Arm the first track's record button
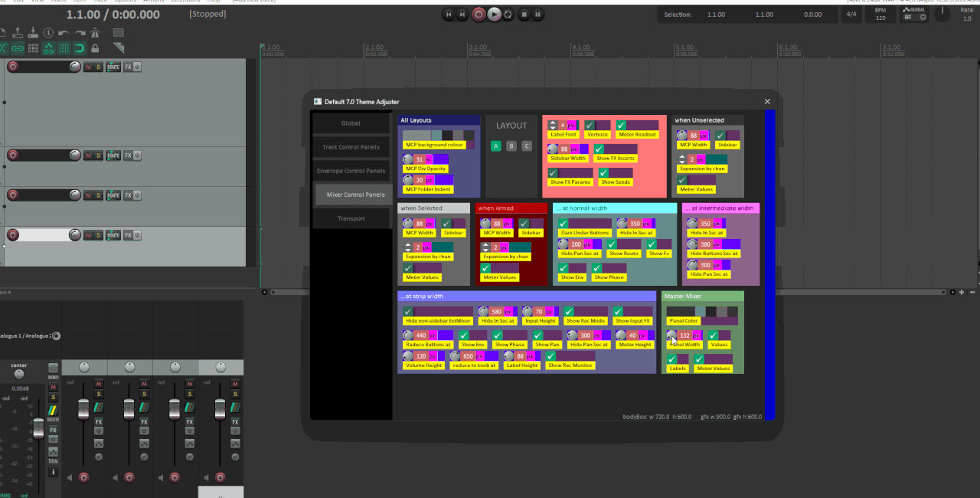 click(x=12, y=67)
